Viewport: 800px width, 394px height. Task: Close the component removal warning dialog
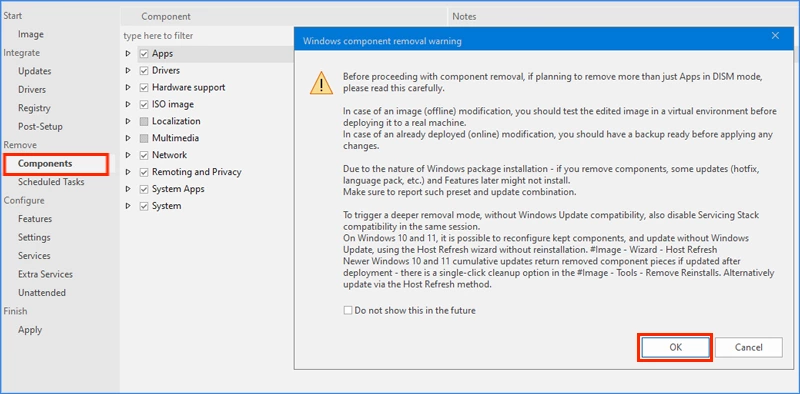[775, 36]
